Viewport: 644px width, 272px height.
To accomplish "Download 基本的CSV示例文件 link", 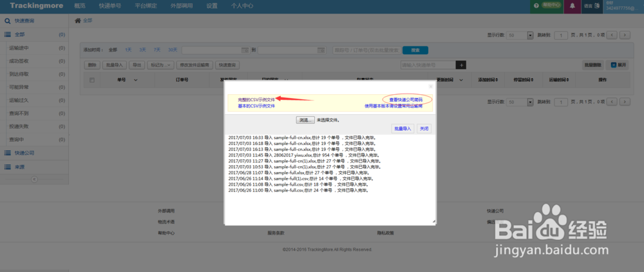I will click(256, 106).
